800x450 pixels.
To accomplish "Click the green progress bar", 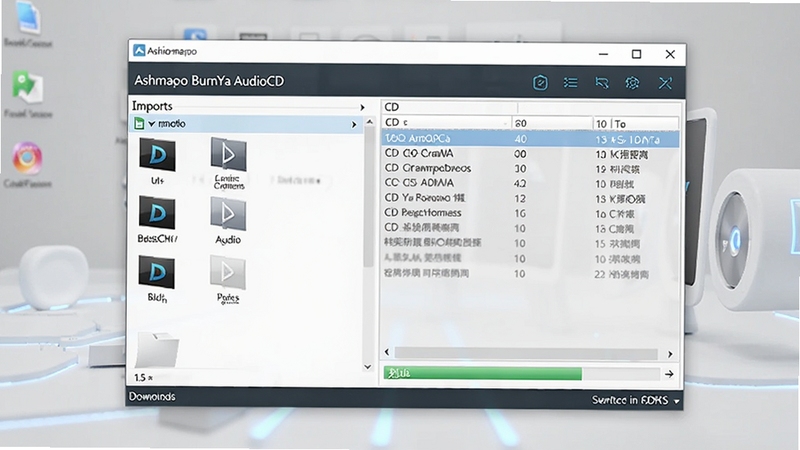I will [483, 373].
